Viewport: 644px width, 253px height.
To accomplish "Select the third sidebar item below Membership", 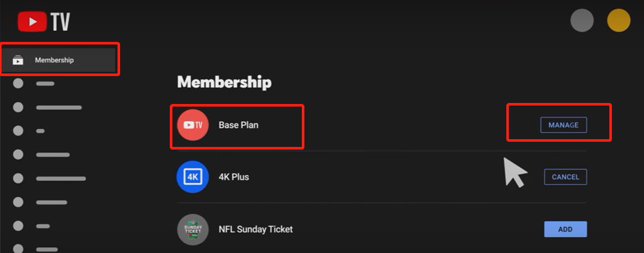I will 40,131.
